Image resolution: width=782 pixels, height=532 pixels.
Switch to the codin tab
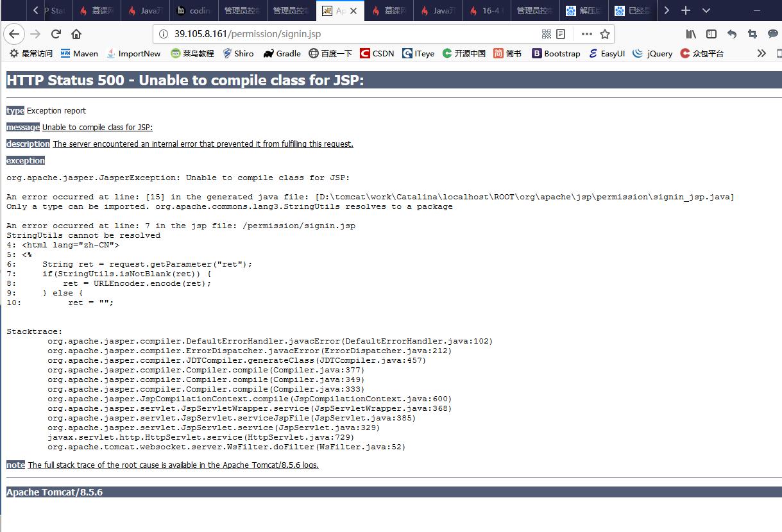click(194, 10)
